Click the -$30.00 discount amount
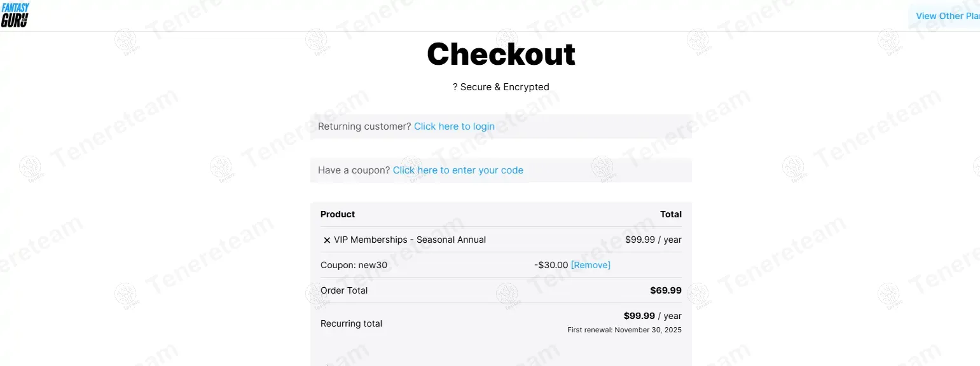This screenshot has height=366, width=980. point(551,265)
